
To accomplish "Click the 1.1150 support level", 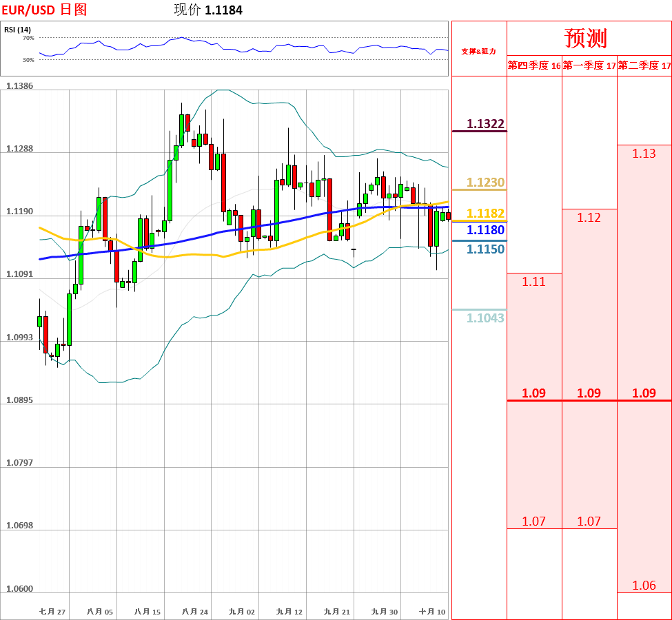I will point(485,249).
